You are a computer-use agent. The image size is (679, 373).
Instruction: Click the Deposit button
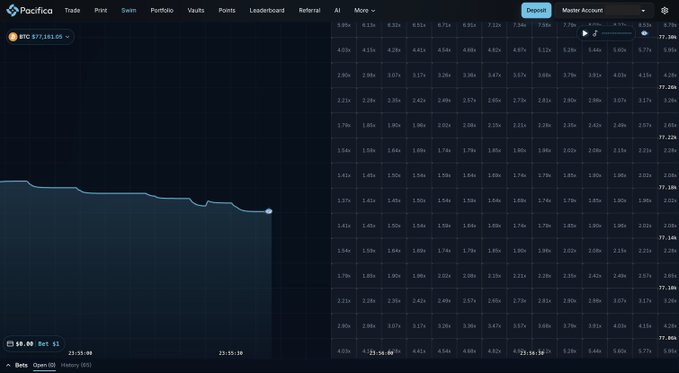(536, 10)
